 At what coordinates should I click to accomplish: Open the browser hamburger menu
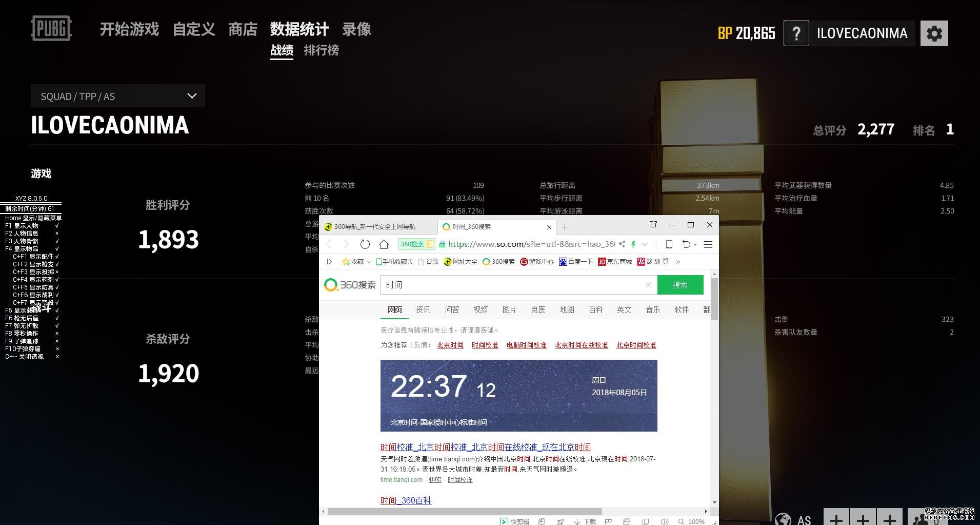click(708, 244)
